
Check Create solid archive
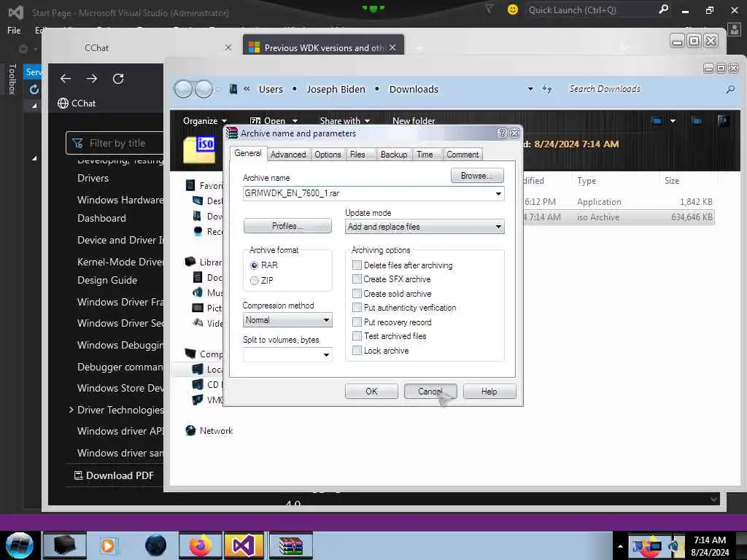357,293
